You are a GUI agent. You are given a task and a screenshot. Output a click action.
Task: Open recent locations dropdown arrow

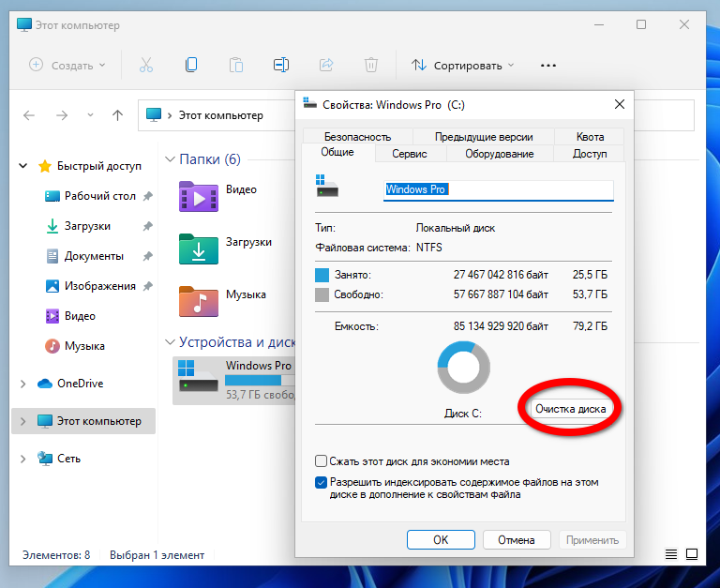point(90,114)
